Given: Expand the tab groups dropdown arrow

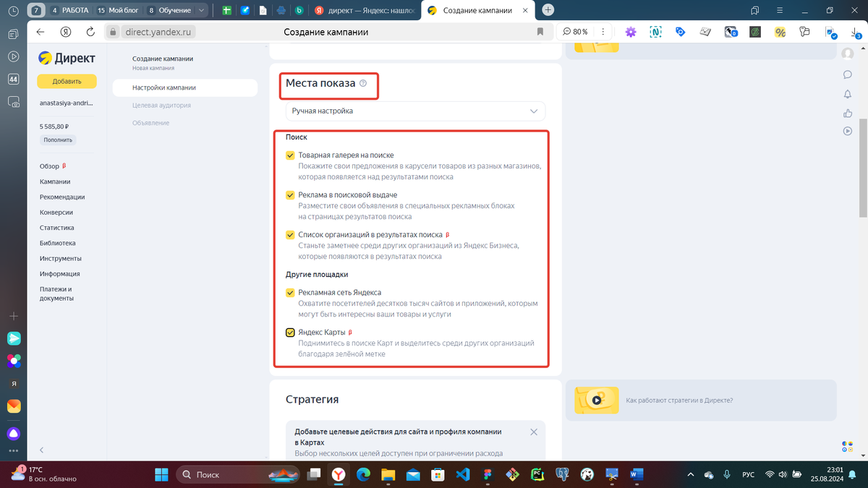Looking at the screenshot, I should coord(200,10).
